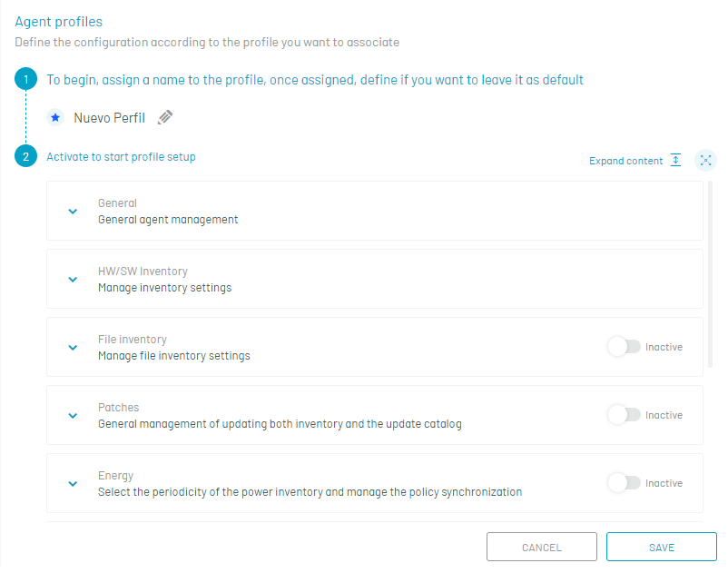728x573 pixels.
Task: Activate the Energy toggle switch
Action: pos(624,483)
